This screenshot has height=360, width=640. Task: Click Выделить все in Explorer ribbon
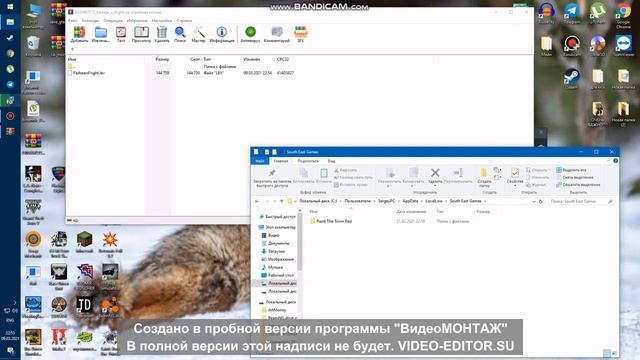[571, 170]
